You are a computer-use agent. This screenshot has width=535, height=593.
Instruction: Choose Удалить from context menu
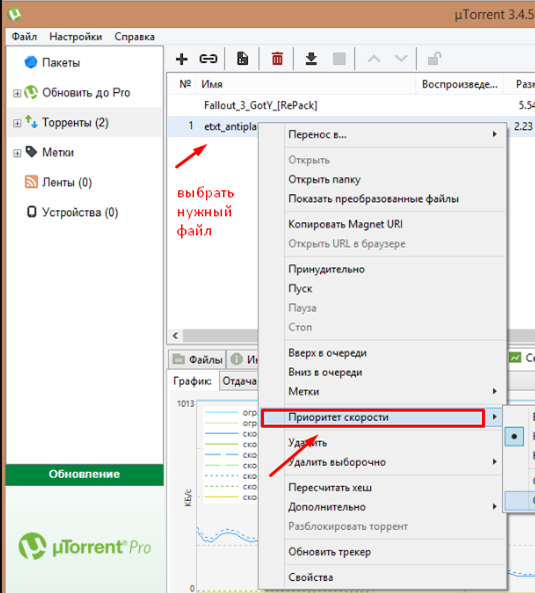point(383,443)
